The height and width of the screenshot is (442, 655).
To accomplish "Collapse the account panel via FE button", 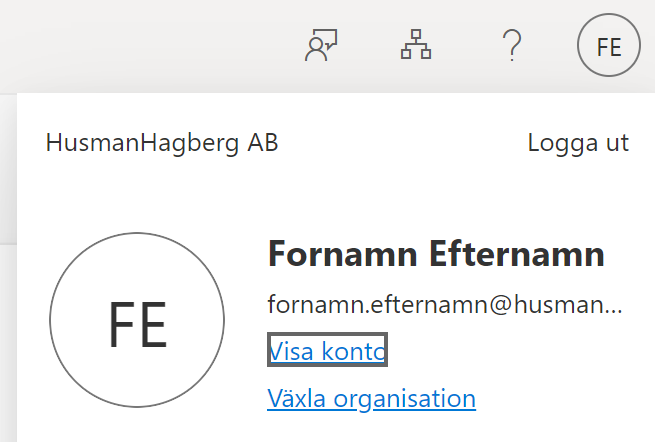I will tap(609, 46).
